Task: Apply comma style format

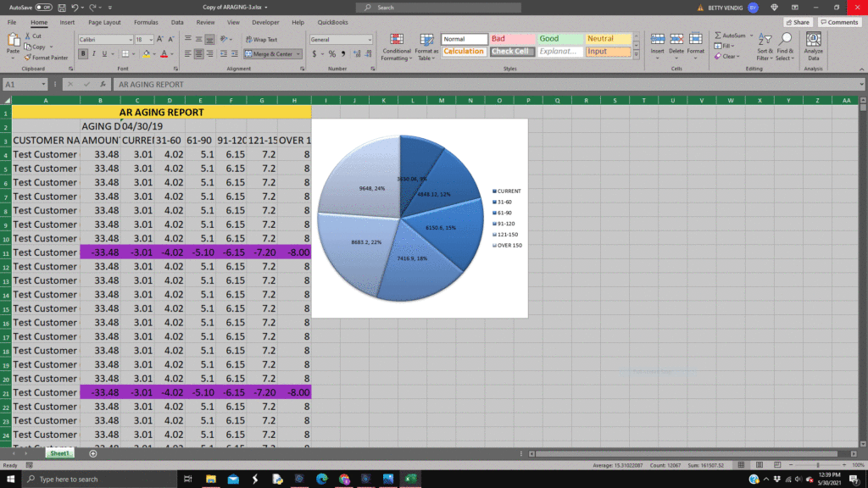Action: click(x=343, y=53)
